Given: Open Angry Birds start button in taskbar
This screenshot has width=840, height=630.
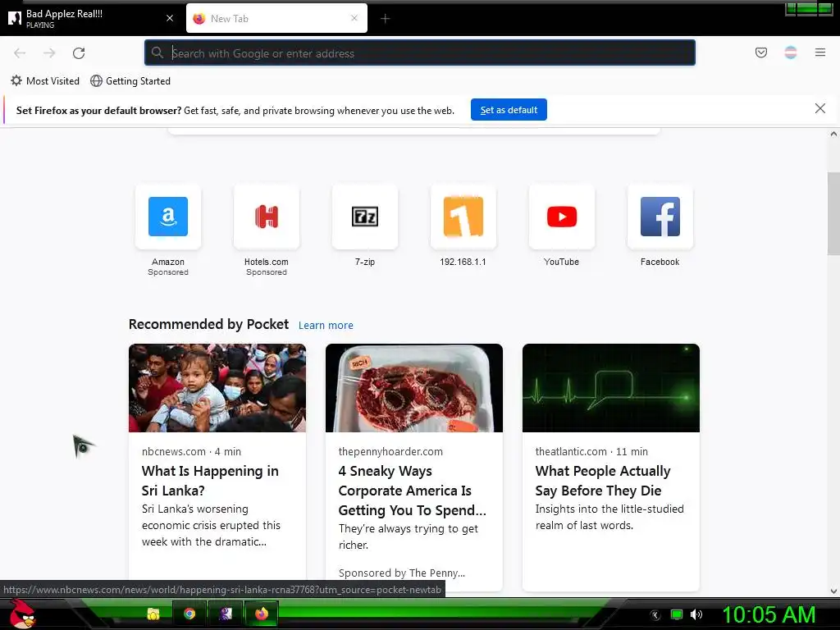Looking at the screenshot, I should pos(22,614).
